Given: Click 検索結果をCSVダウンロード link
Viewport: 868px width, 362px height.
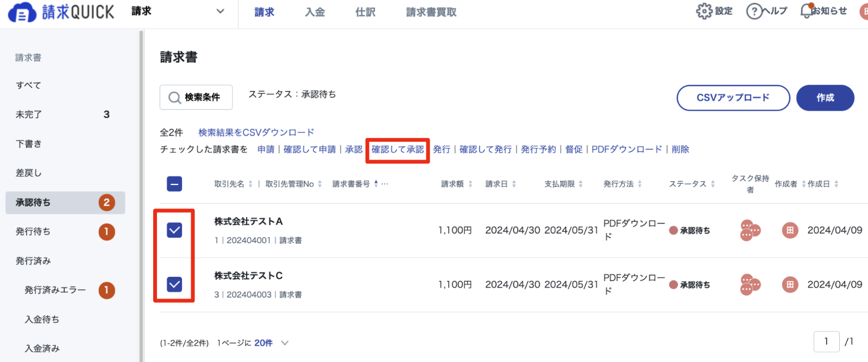Looking at the screenshot, I should coord(256,132).
